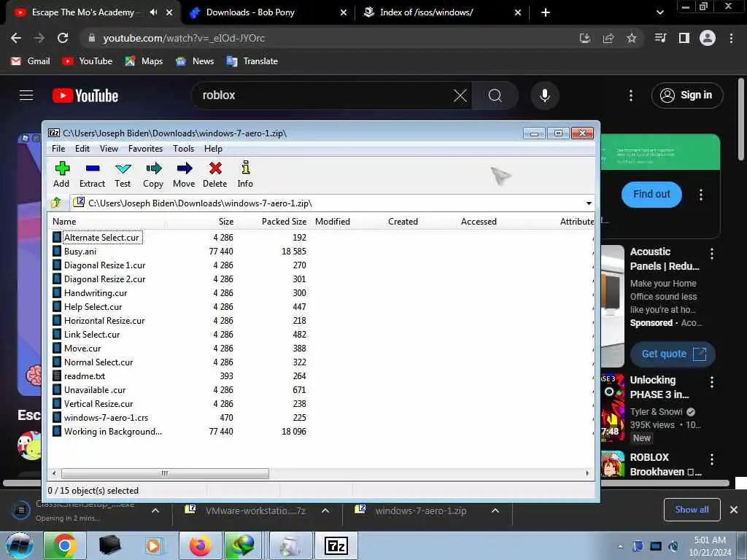
Task: Open the View menu in 7-Zip
Action: click(x=109, y=149)
